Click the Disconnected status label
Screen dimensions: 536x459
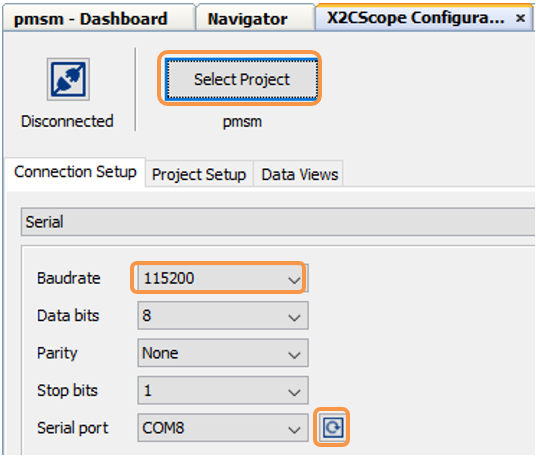(67, 121)
